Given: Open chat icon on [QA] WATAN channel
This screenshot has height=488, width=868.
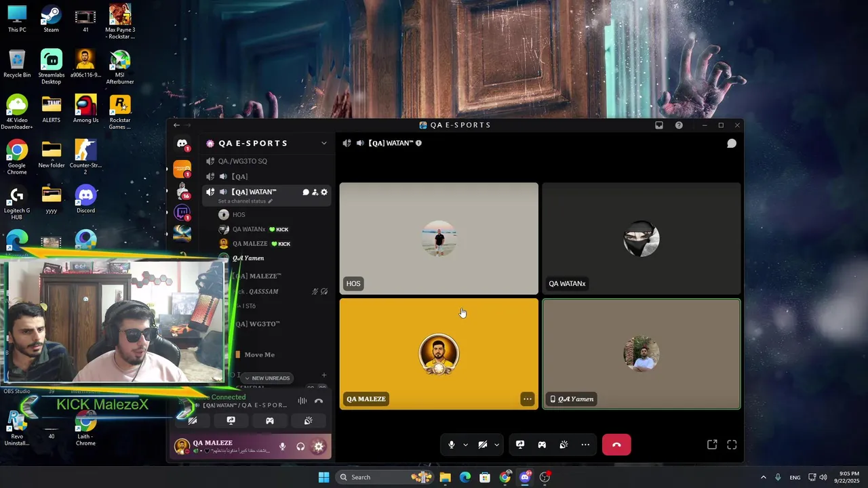Looking at the screenshot, I should pos(306,192).
